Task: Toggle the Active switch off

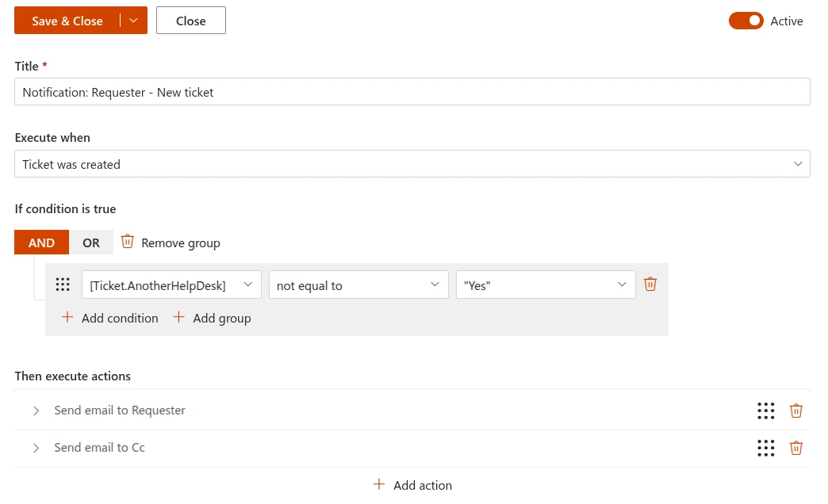Action: 746,21
